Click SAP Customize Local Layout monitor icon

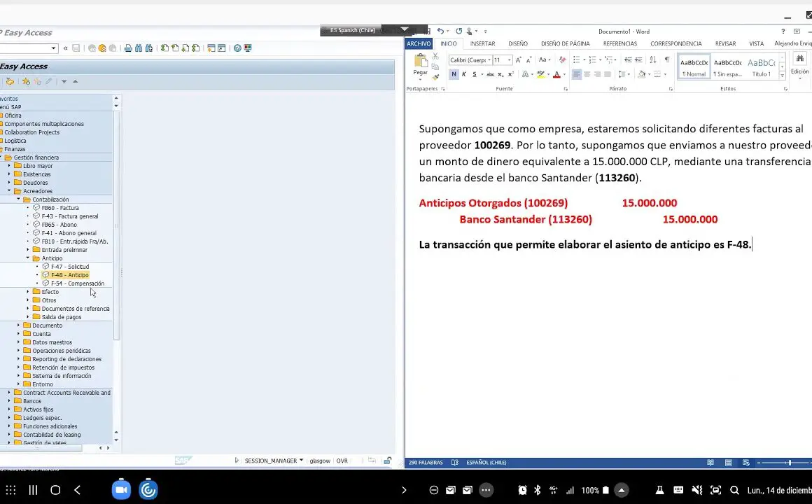248,48
